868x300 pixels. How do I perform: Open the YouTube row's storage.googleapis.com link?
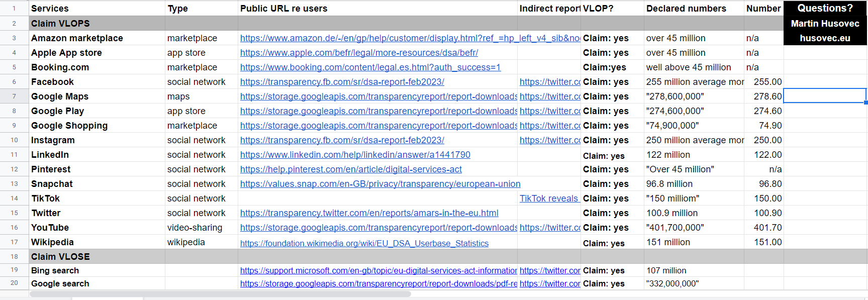tap(378, 228)
